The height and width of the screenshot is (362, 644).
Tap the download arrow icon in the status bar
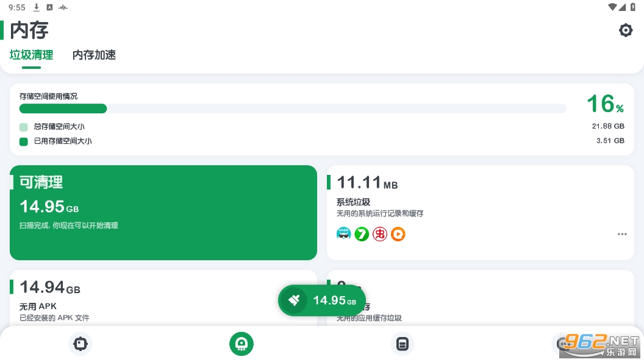tap(37, 7)
